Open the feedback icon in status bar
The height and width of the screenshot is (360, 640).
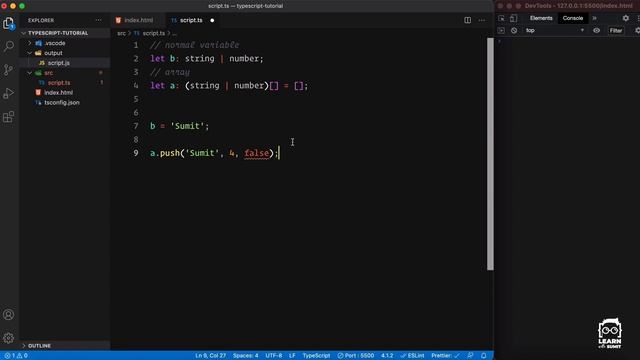pos(470,356)
